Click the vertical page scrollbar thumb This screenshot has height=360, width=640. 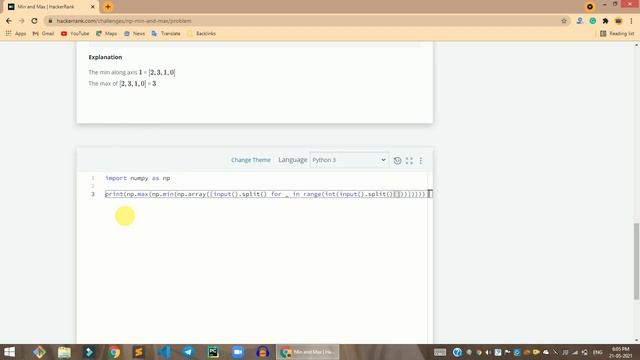636,261
